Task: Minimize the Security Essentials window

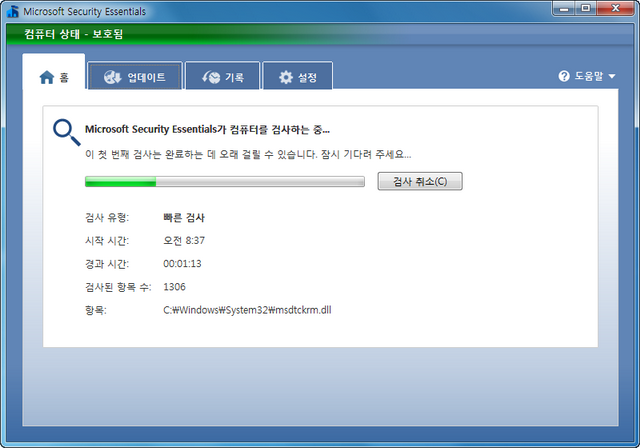Action: click(564, 8)
